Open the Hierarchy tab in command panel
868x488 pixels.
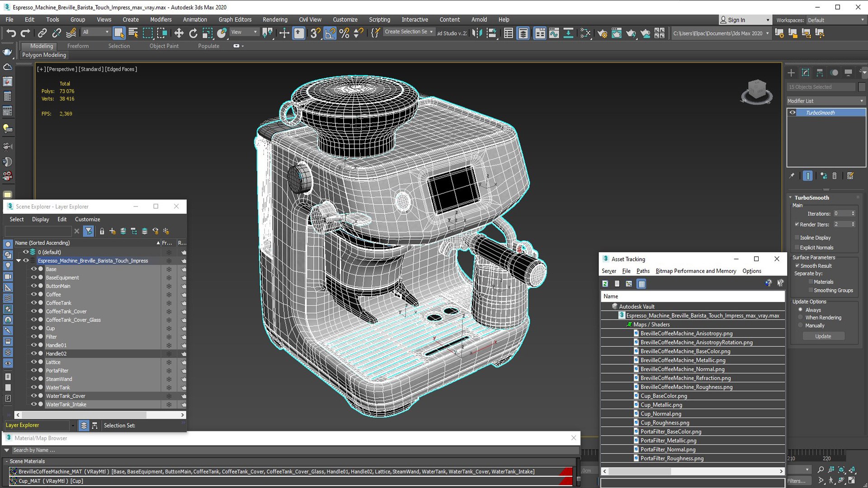coord(820,73)
